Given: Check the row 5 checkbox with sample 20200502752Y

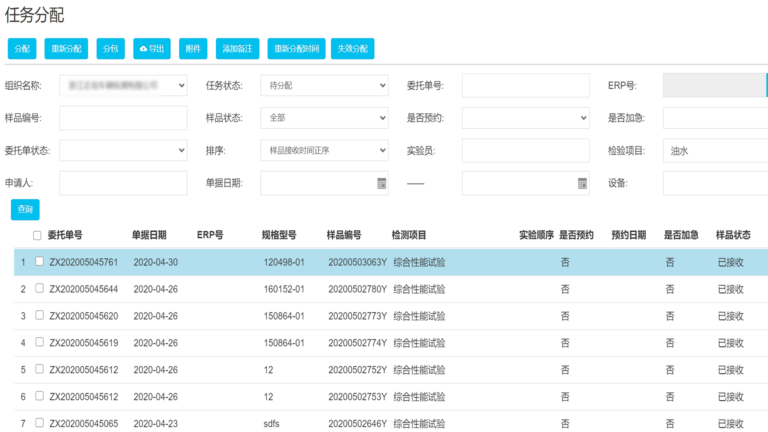Looking at the screenshot, I should 40,369.
